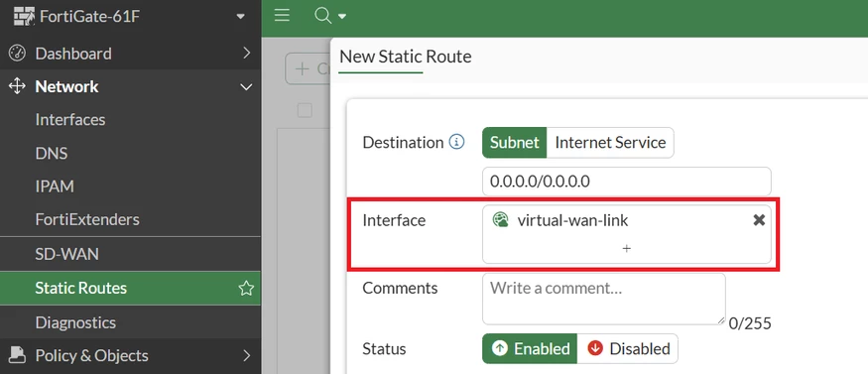868x374 pixels.
Task: Open Interfaces under Network
Action: 70,119
